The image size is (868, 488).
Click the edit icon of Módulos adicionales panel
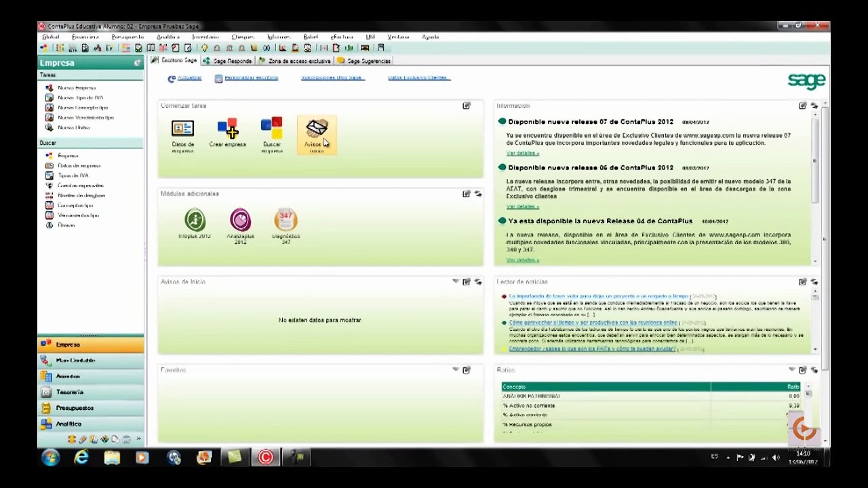(x=467, y=194)
